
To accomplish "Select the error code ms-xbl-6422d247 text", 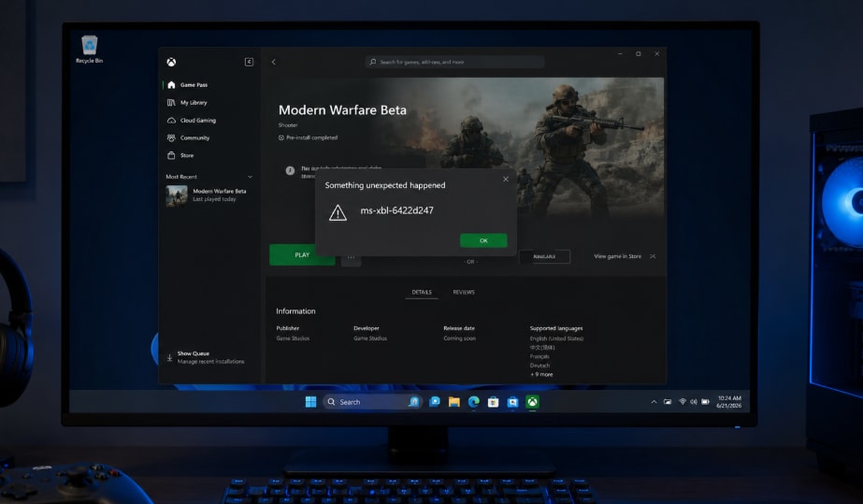I will click(396, 210).
